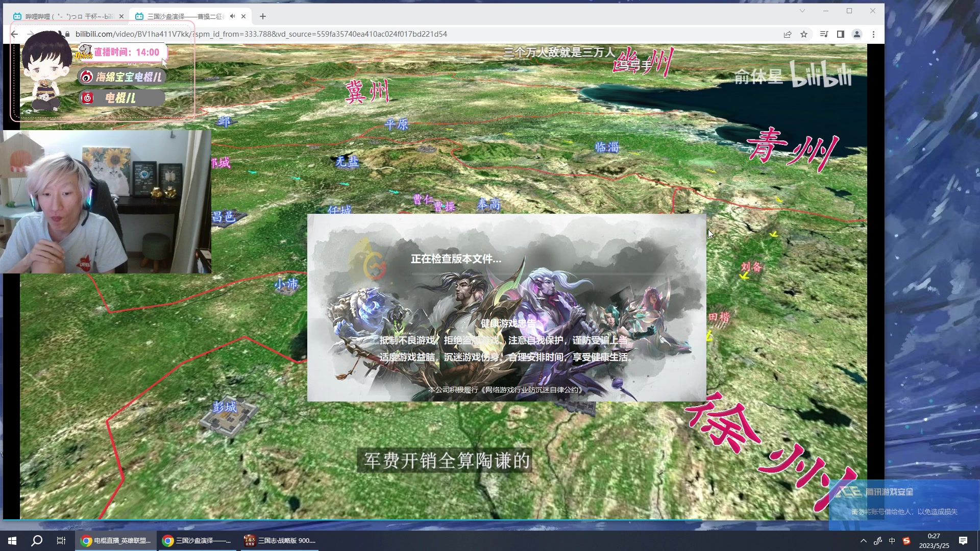980x551 pixels.
Task: Open a new browser tab
Action: [x=263, y=16]
